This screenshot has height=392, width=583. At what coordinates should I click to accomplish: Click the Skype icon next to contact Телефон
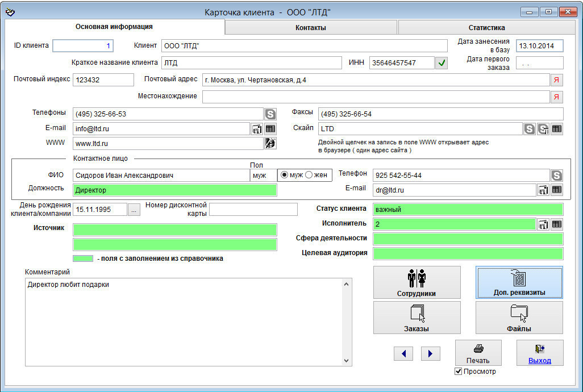click(x=557, y=176)
